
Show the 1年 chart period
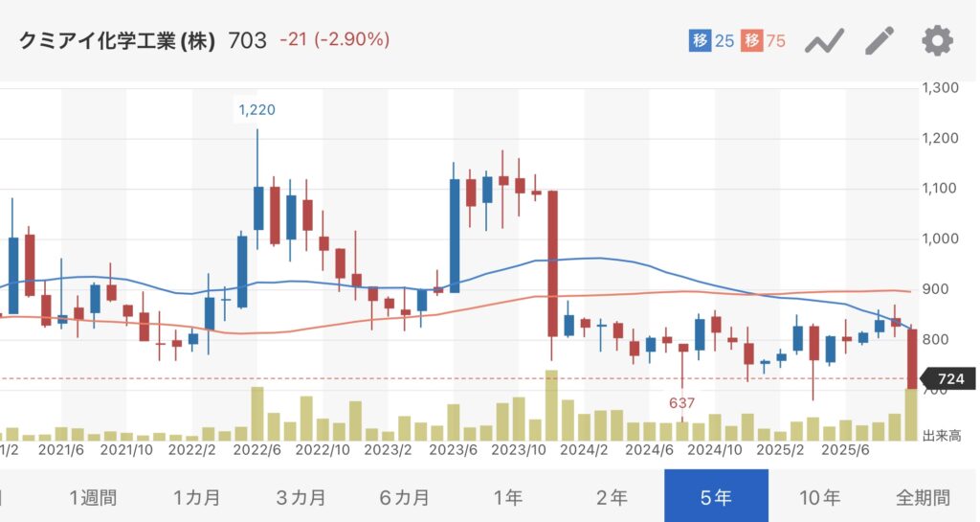tap(508, 497)
